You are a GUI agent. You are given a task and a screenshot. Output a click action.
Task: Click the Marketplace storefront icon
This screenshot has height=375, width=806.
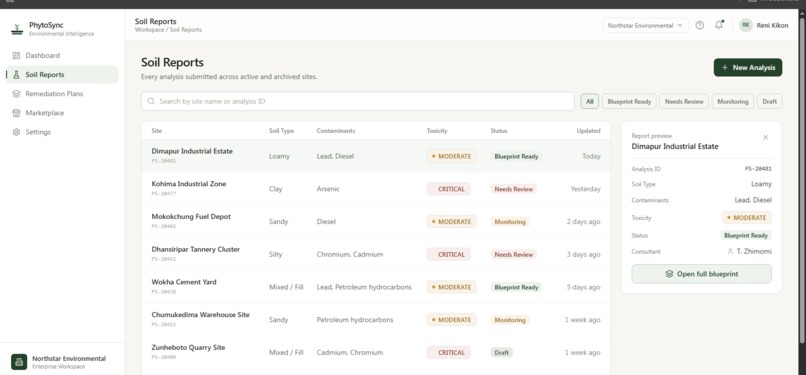(x=16, y=113)
